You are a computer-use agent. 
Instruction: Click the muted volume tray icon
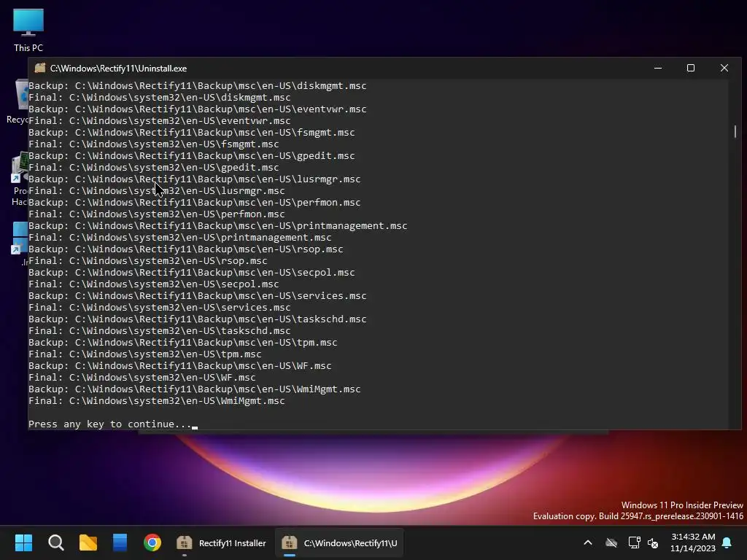pyautogui.click(x=653, y=542)
